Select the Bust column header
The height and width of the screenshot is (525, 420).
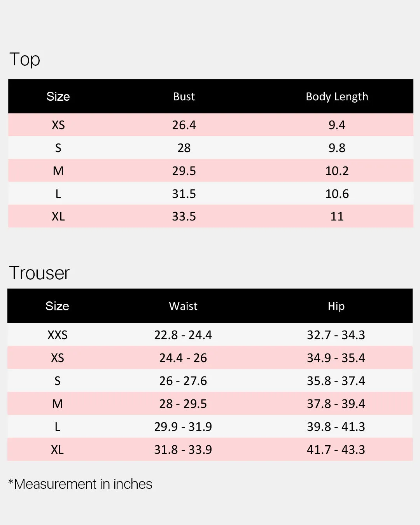tap(184, 96)
